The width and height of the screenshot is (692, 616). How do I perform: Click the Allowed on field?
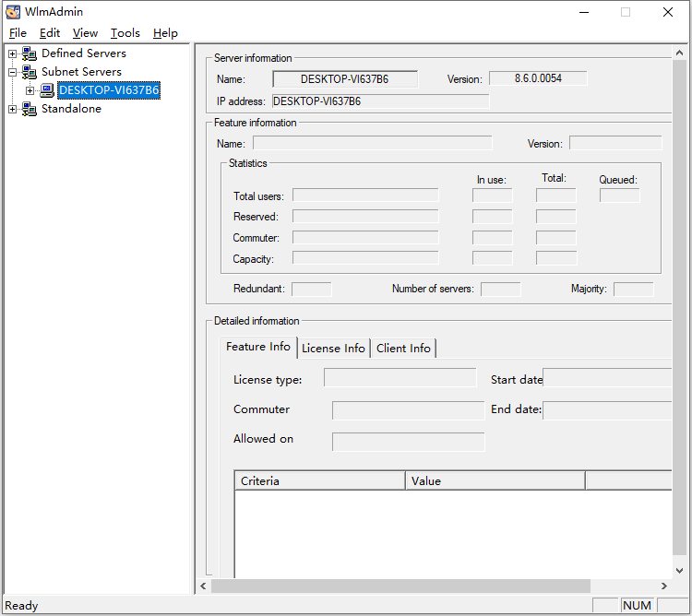click(x=408, y=442)
